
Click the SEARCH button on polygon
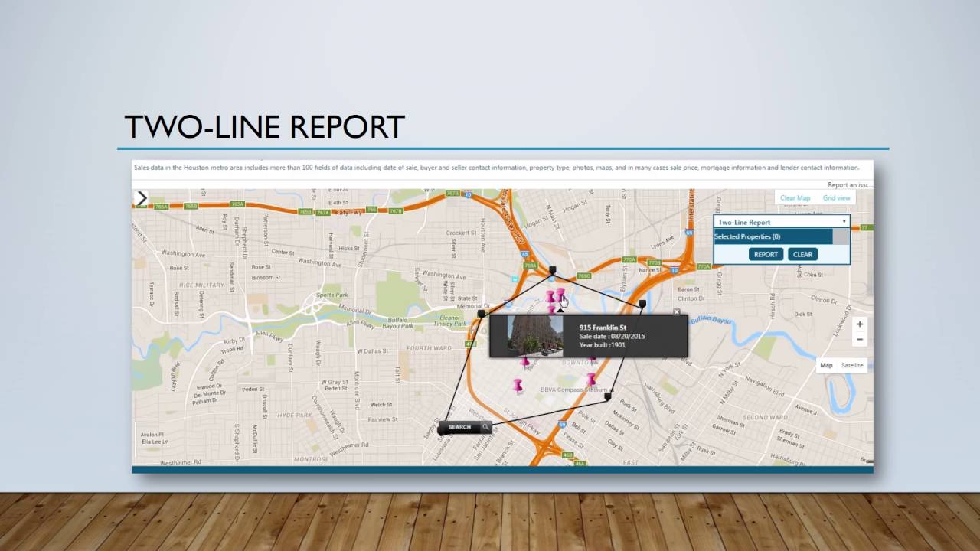[x=459, y=427]
